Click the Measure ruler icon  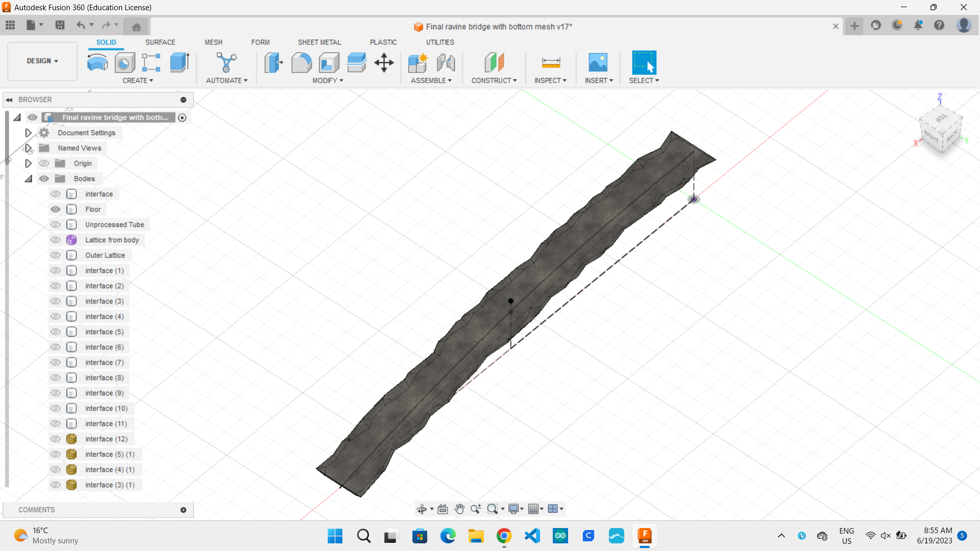(550, 63)
